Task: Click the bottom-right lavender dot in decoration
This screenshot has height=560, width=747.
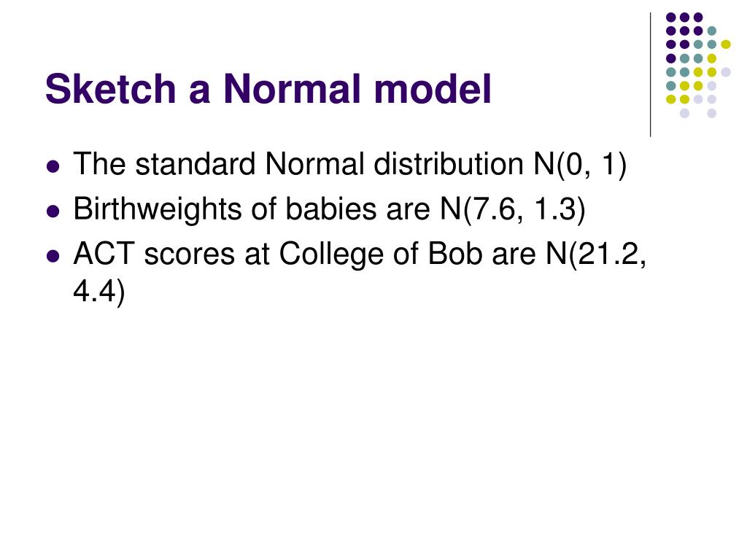Action: [x=712, y=113]
